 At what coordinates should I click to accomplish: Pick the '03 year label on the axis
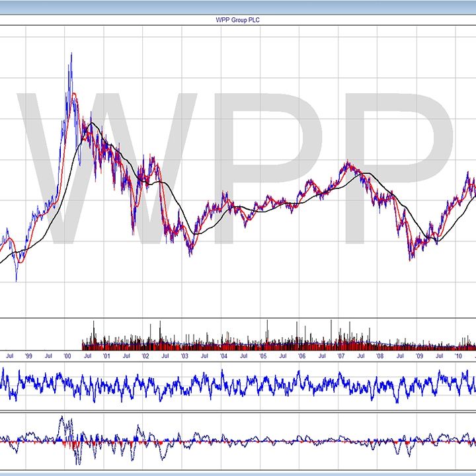(185, 356)
